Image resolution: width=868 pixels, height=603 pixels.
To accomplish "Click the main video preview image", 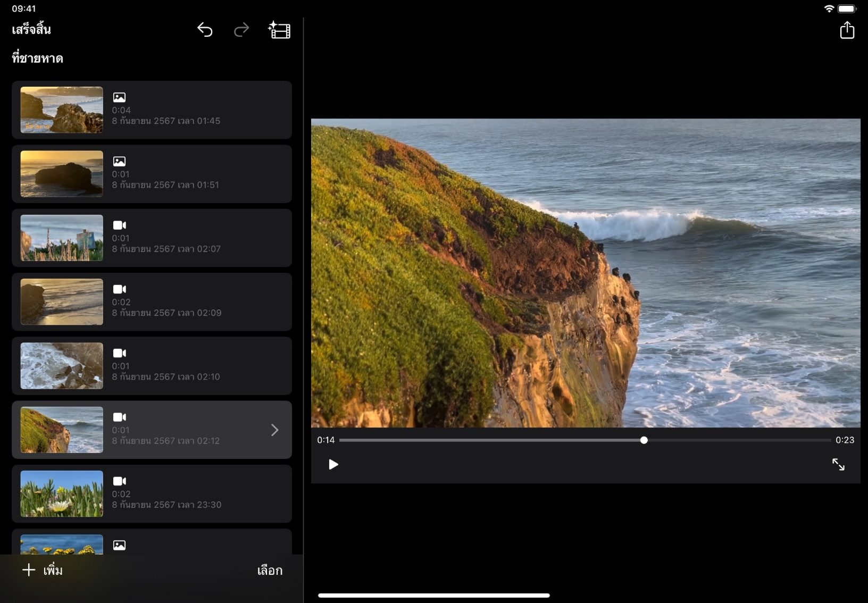I will pos(585,273).
